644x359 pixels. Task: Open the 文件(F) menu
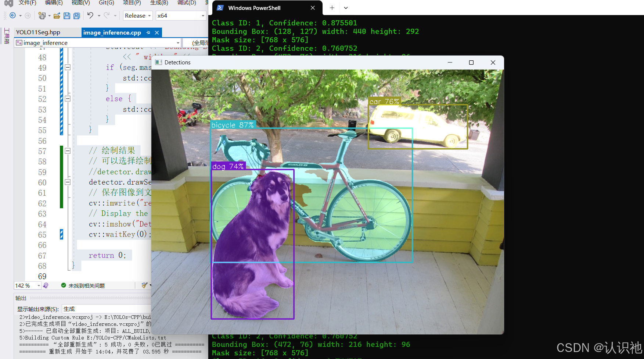click(x=28, y=3)
